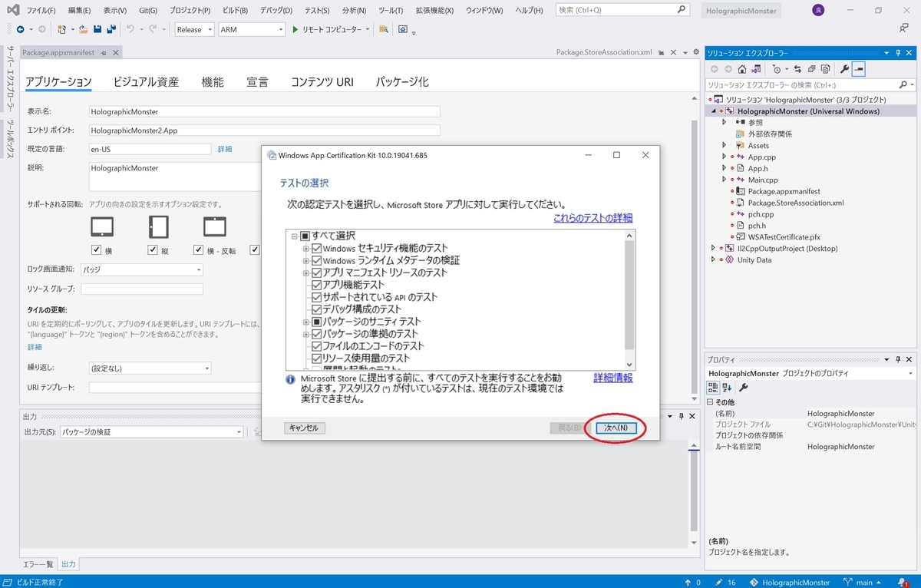
Task: Toggle パッケージのサニティ テスト checkbox
Action: [x=316, y=322]
